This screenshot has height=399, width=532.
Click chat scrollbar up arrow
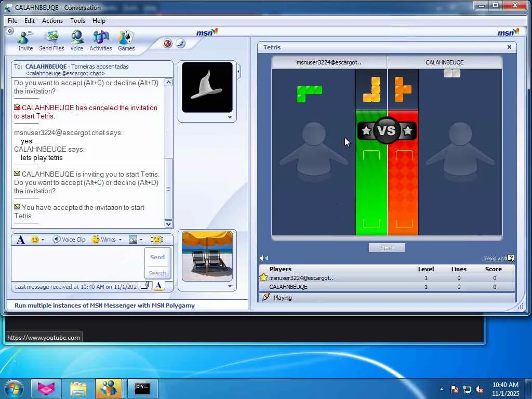169,83
